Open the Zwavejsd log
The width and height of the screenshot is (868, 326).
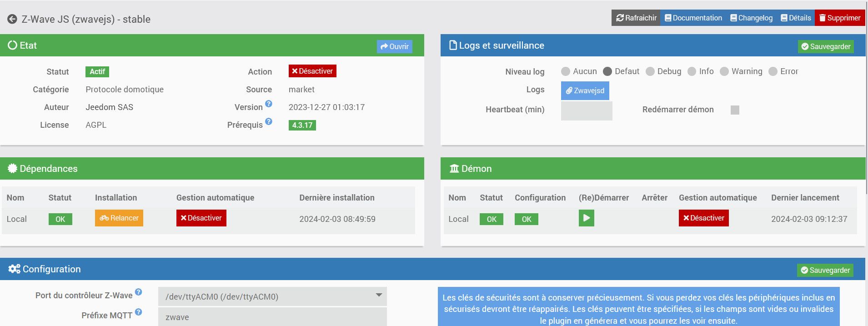click(x=585, y=90)
